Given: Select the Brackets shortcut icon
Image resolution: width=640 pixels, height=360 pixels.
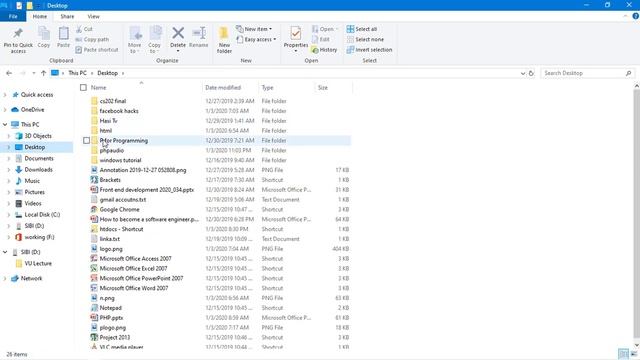Looking at the screenshot, I should [x=94, y=180].
